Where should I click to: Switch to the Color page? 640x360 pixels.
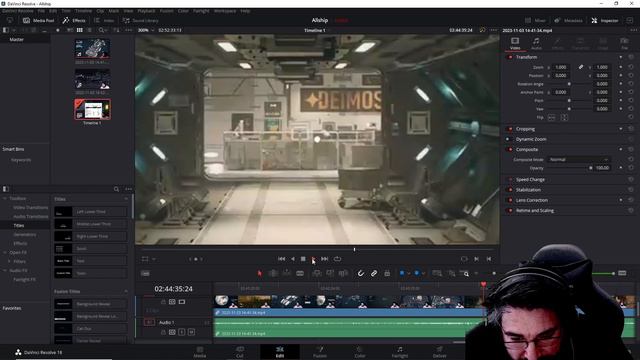click(x=360, y=352)
